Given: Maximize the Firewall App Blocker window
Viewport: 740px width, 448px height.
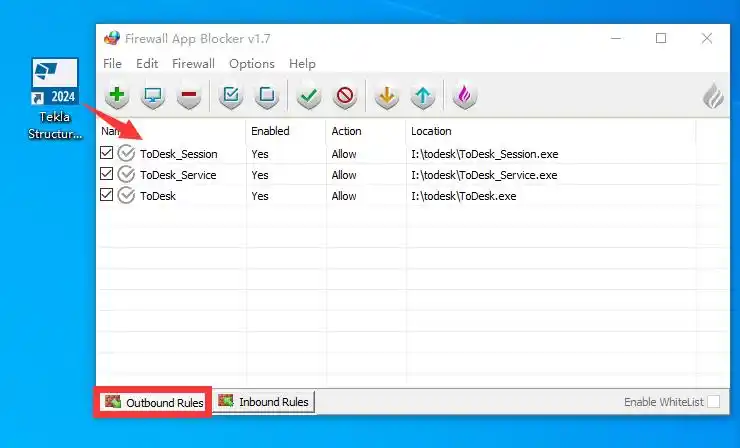Looking at the screenshot, I should (x=661, y=38).
